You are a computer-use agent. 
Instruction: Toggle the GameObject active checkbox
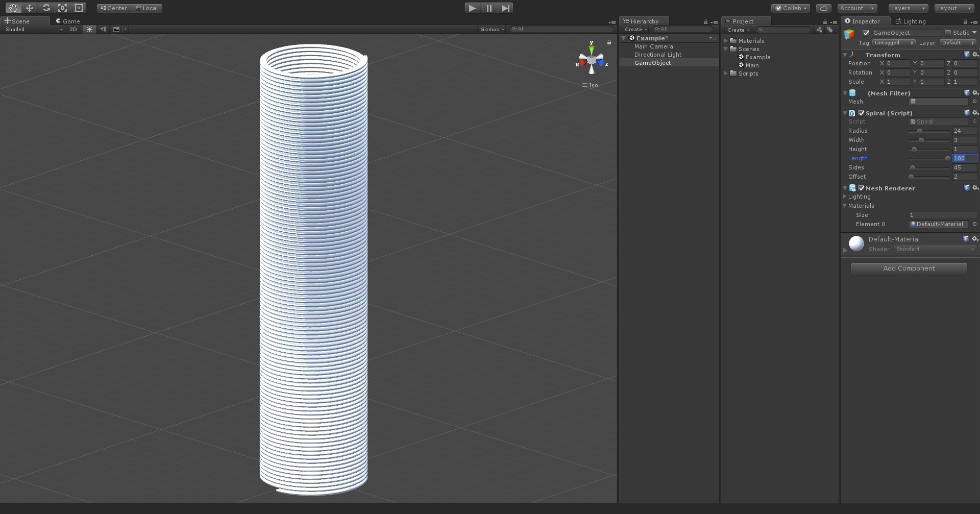click(x=866, y=33)
